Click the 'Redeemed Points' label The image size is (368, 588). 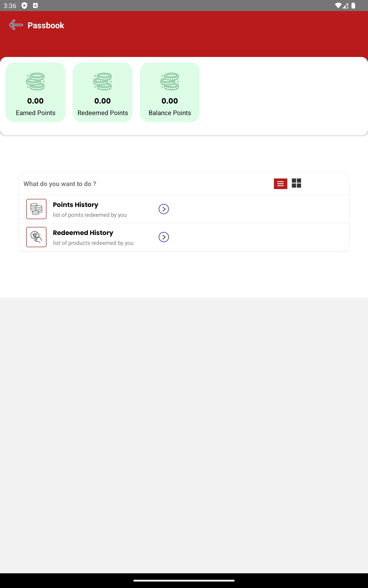tap(103, 113)
